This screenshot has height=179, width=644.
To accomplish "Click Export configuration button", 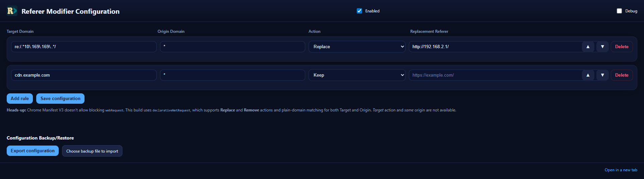I will tap(33, 151).
